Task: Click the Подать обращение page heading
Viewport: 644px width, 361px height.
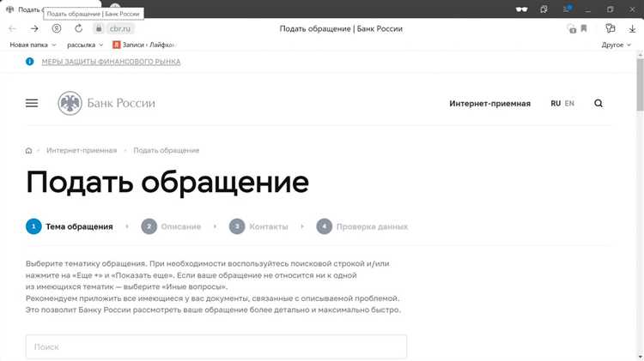Action: coord(167,182)
